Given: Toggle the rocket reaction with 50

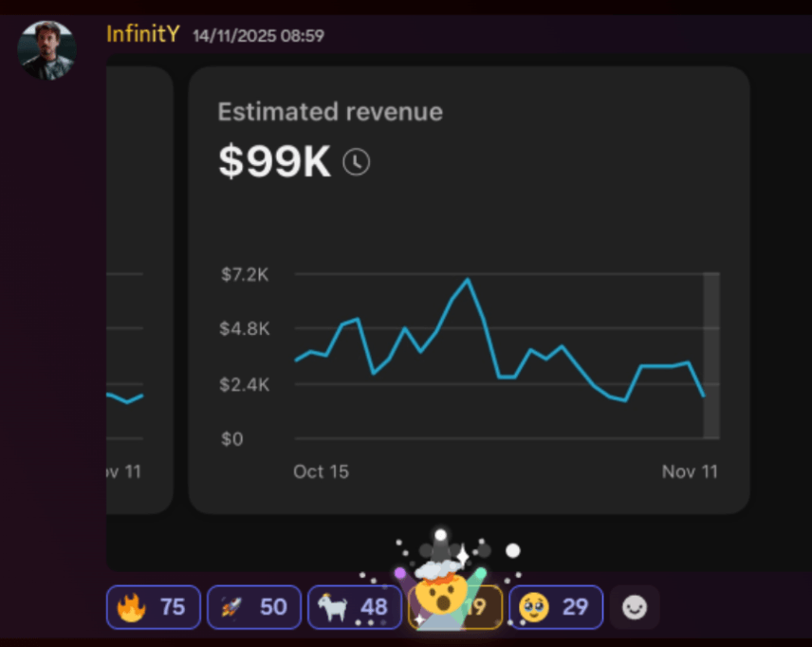Looking at the screenshot, I should point(254,607).
